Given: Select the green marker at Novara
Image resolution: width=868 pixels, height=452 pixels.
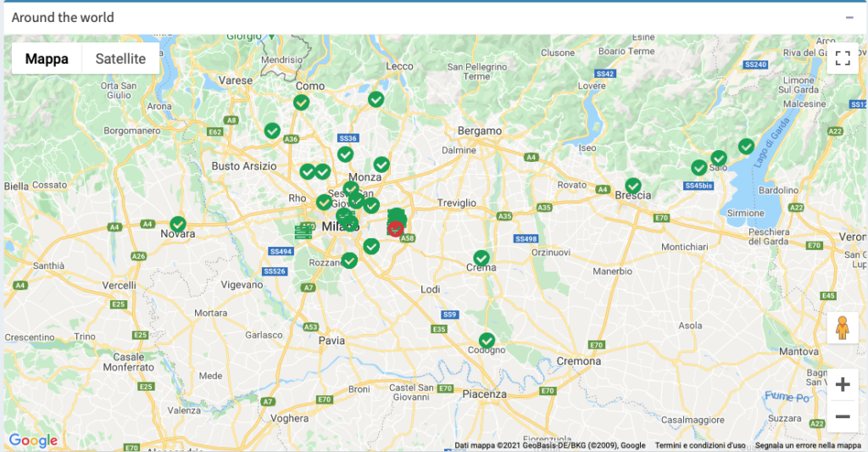Looking at the screenshot, I should click(x=178, y=224).
